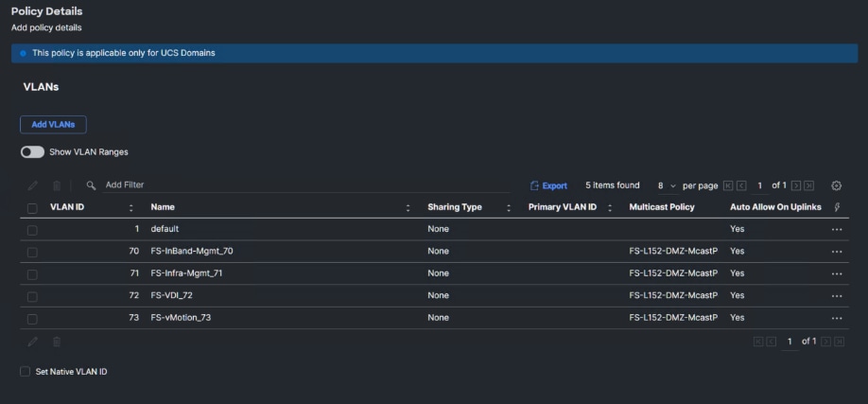Sort by the Sharing Type column arrows
The height and width of the screenshot is (404, 868).
(x=509, y=207)
